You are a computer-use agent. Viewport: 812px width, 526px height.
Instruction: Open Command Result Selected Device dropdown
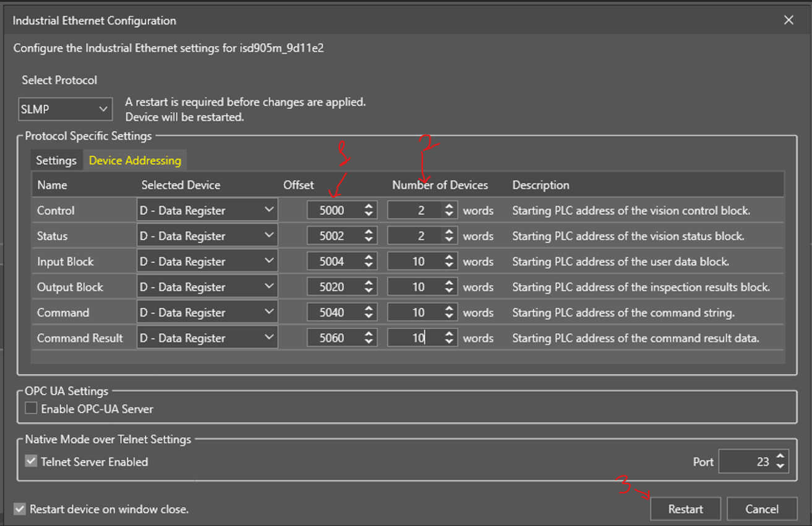pos(207,338)
